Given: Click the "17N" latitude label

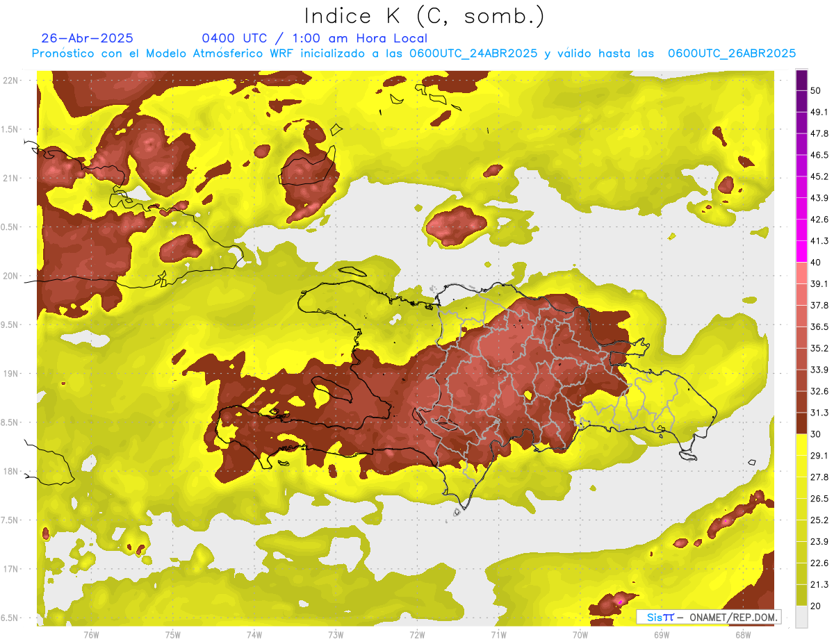Looking at the screenshot, I should click(x=10, y=570).
